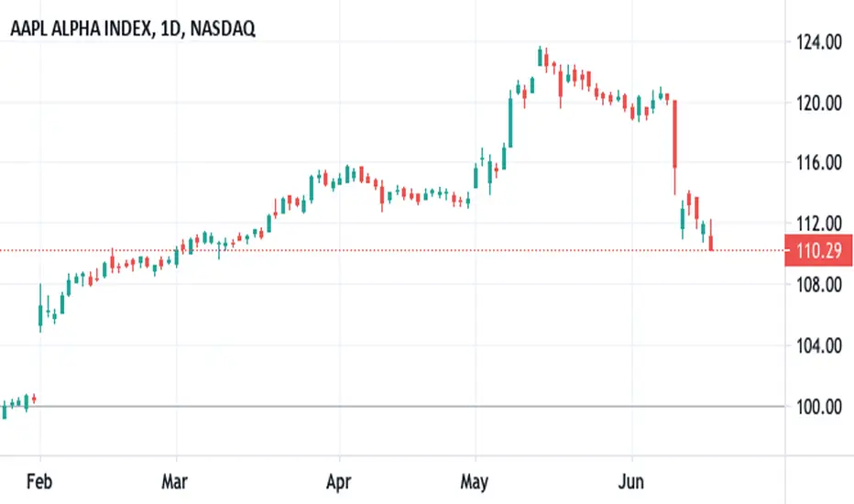Click the AAPL ALPHA INDEX chart title

click(132, 28)
